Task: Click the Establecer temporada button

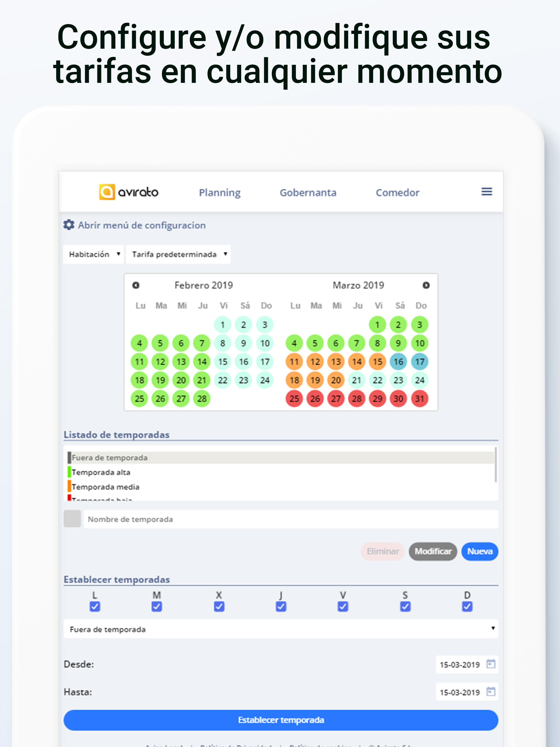Action: pyautogui.click(x=281, y=720)
